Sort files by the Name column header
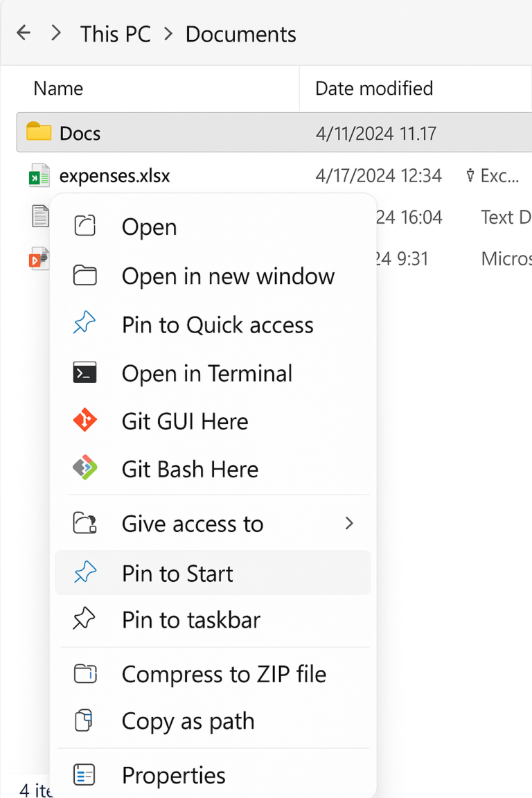This screenshot has height=798, width=532. point(58,88)
